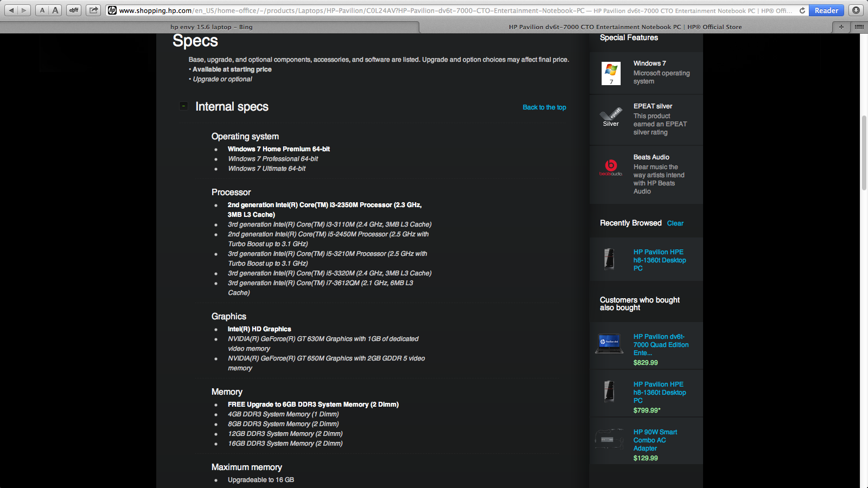Click the page's vertical scrollbar thumb
This screenshot has height=488, width=868.
click(x=864, y=152)
